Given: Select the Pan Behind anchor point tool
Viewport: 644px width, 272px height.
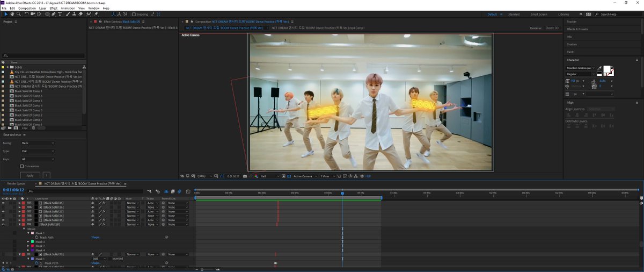Looking at the screenshot, I should point(39,14).
